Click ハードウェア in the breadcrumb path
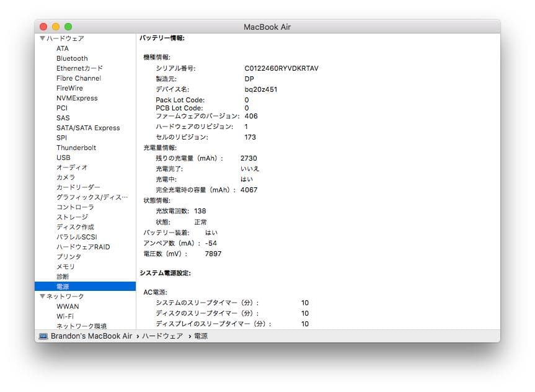Image resolution: width=535 pixels, height=392 pixels. tap(161, 336)
